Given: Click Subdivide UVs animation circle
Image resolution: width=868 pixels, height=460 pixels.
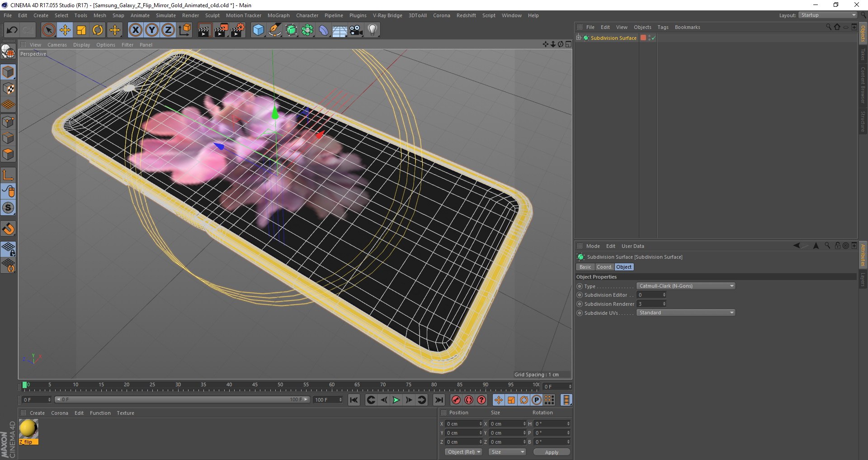Looking at the screenshot, I should pyautogui.click(x=580, y=313).
